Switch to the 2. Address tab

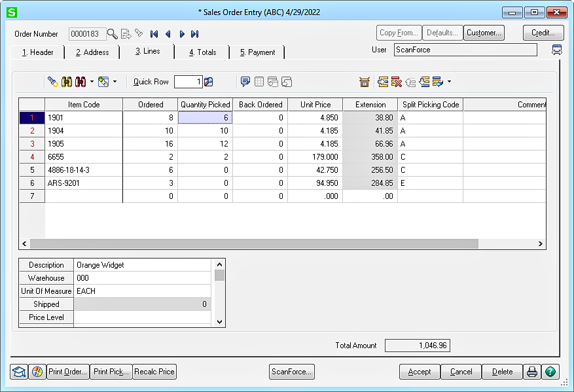(92, 52)
